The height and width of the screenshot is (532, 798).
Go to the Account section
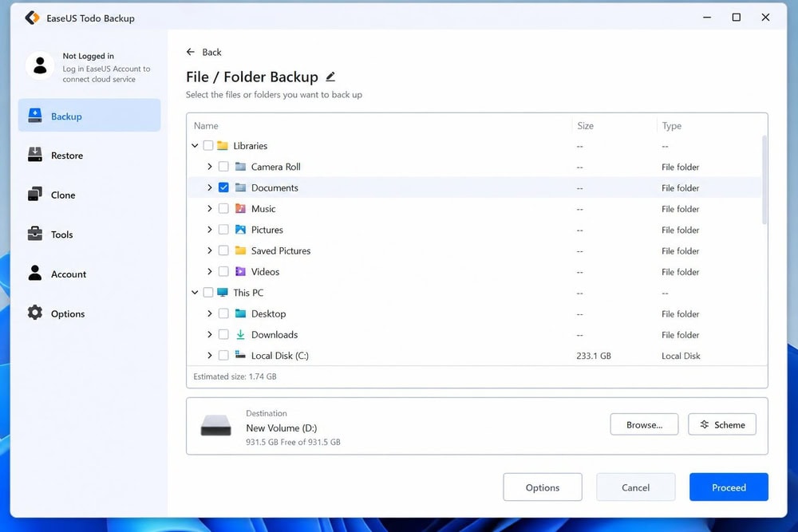point(89,274)
